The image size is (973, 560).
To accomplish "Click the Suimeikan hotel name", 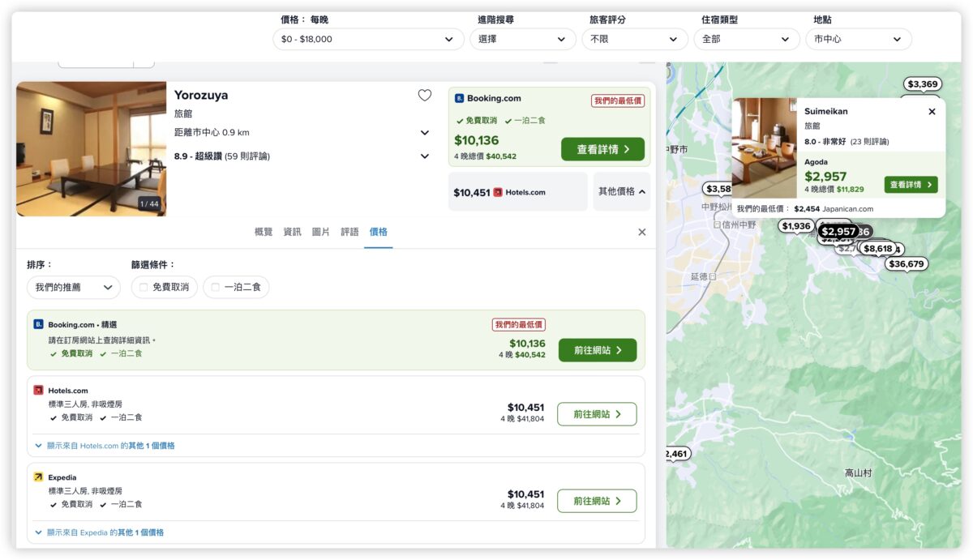I will point(826,112).
